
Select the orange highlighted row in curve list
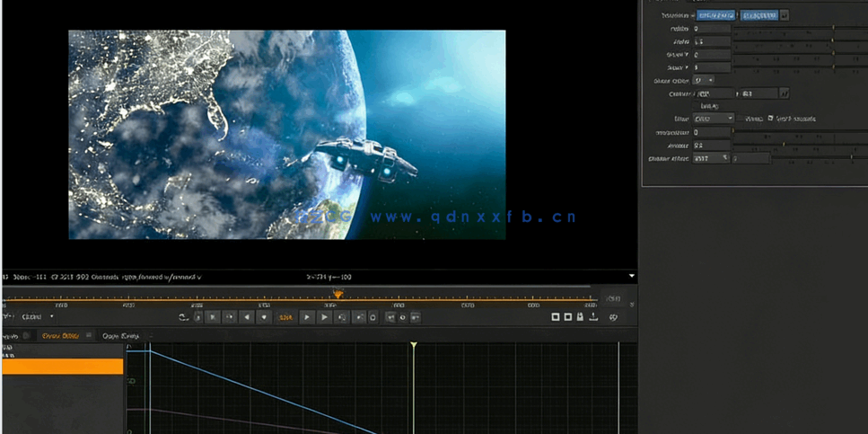click(62, 366)
